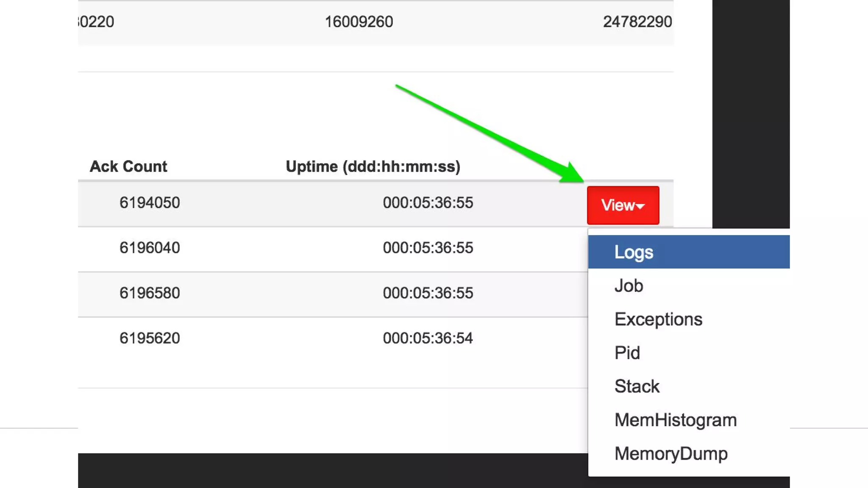Viewport: 868px width, 488px height.
Task: Choose Job in the View menu
Action: (629, 286)
